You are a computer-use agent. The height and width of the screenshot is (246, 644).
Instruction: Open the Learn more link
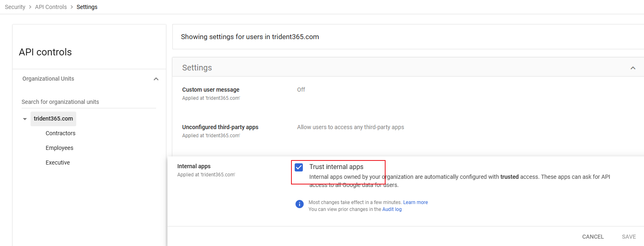[415, 202]
